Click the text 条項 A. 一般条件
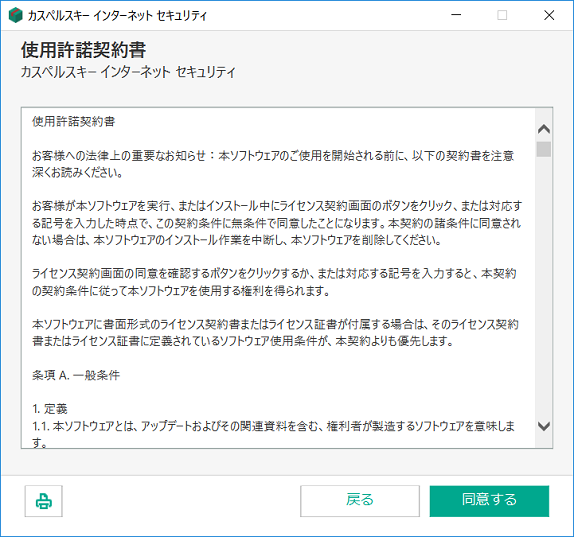Screen dimensions: 574x537 click(76, 375)
